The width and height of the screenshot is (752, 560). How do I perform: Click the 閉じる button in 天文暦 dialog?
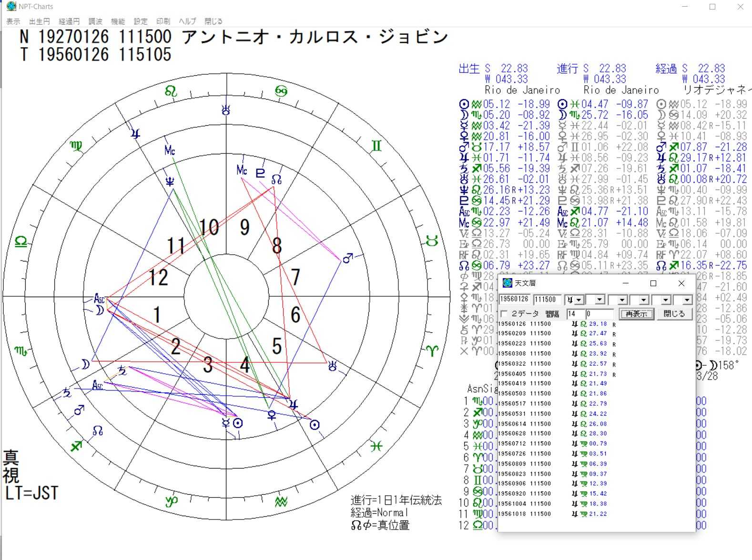click(x=674, y=314)
